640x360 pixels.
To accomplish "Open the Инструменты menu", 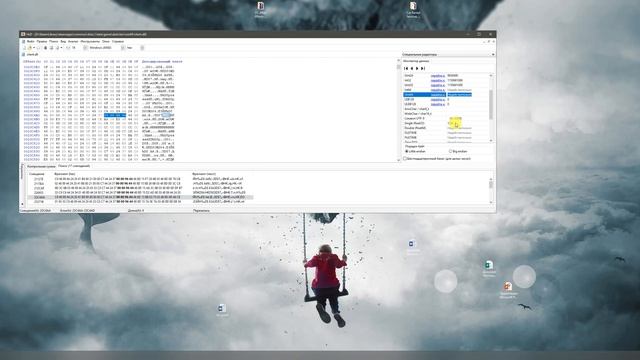I will (x=90, y=42).
